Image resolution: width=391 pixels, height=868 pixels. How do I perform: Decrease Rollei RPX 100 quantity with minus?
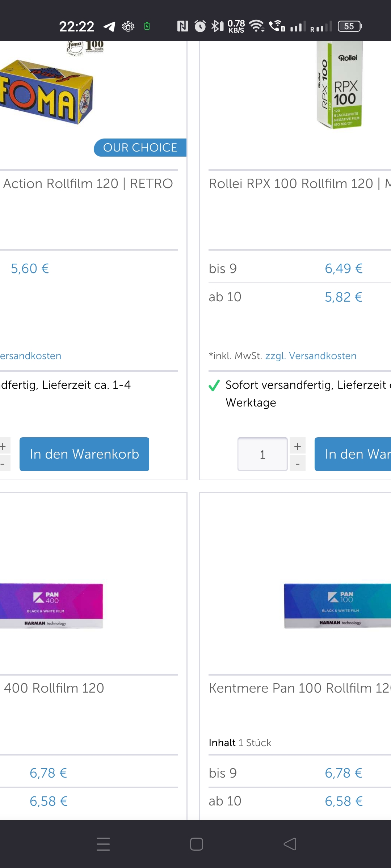tap(298, 463)
